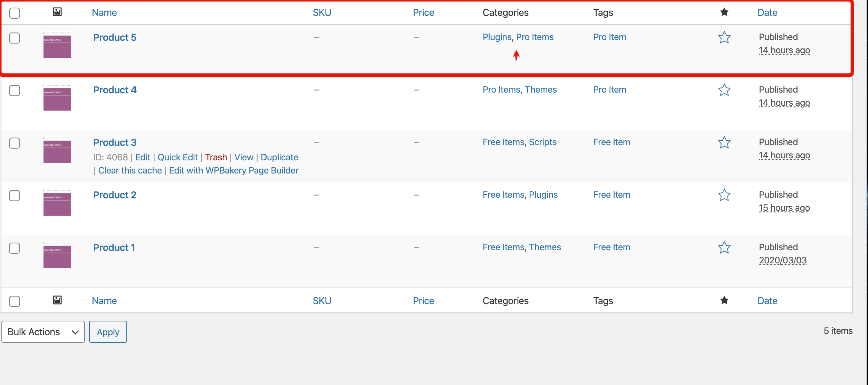Open Product 1 title link

point(114,247)
